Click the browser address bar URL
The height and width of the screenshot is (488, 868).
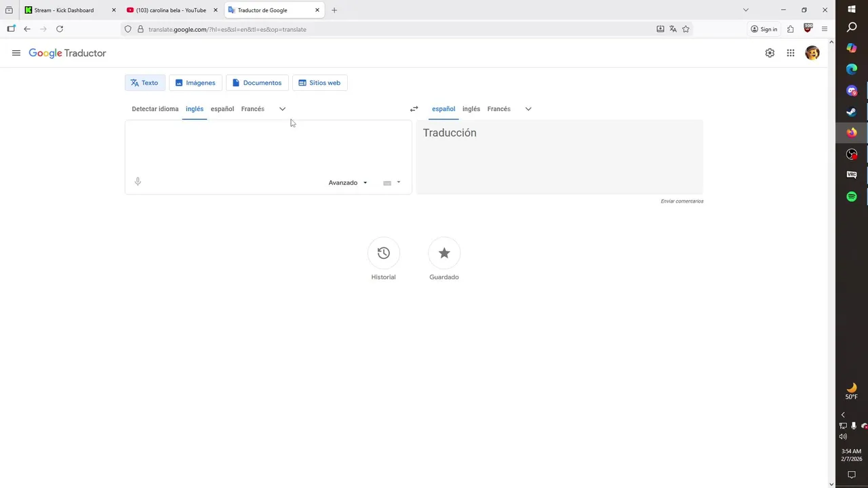(x=227, y=29)
